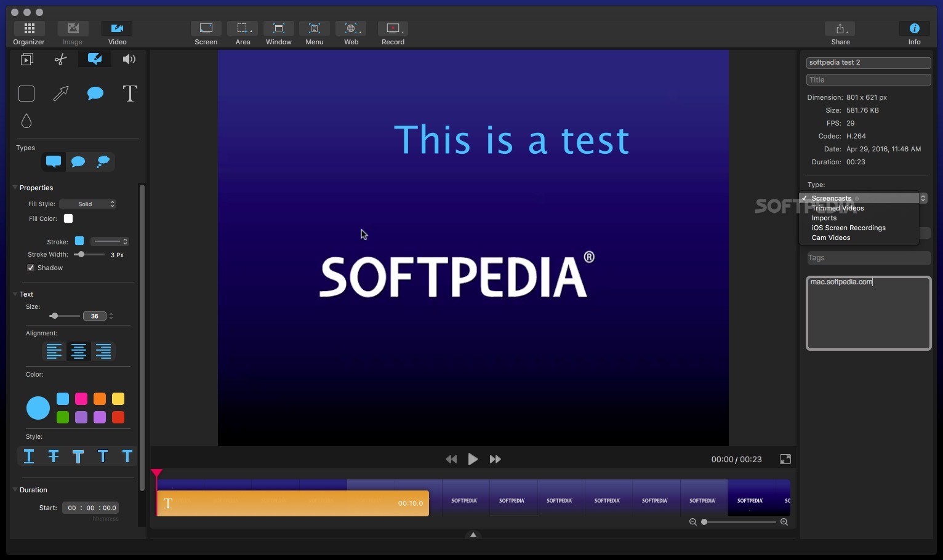Open the Stroke color swatch
The image size is (943, 560).
pyautogui.click(x=79, y=241)
